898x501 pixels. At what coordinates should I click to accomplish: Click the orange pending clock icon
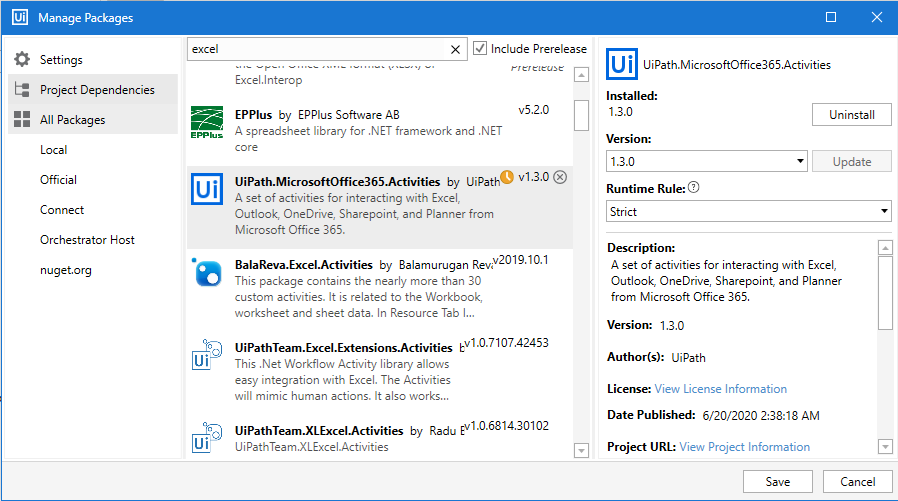point(507,177)
